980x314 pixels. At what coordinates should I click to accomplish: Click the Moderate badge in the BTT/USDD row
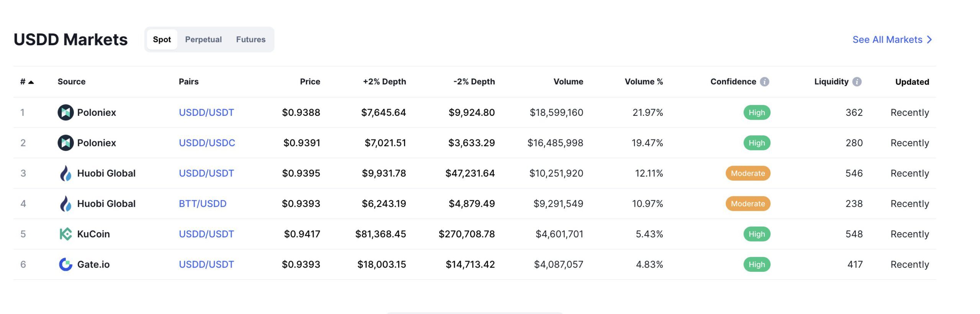(x=748, y=204)
